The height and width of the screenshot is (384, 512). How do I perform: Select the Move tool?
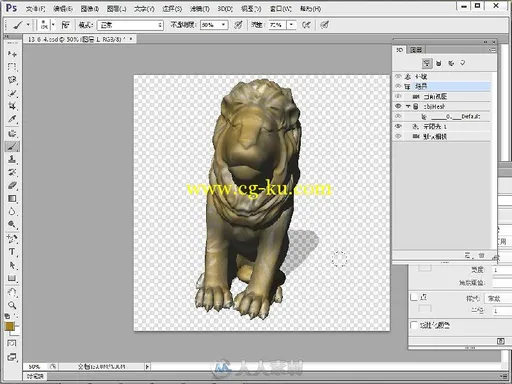(x=12, y=54)
